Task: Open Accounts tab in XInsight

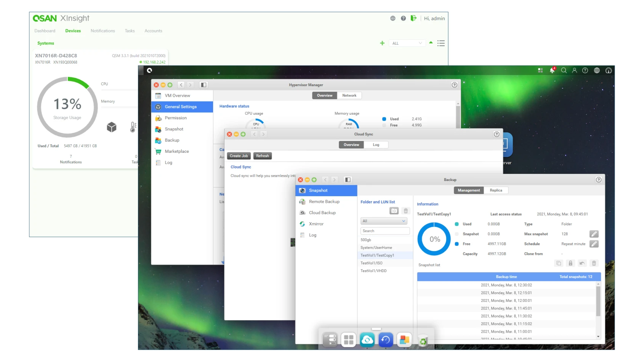Action: click(154, 31)
